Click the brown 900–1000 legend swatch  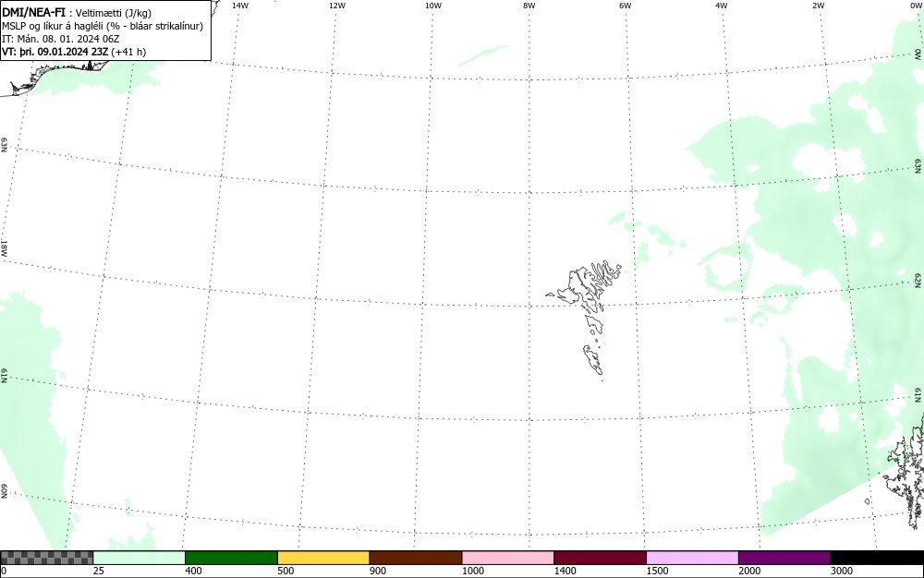point(416,558)
